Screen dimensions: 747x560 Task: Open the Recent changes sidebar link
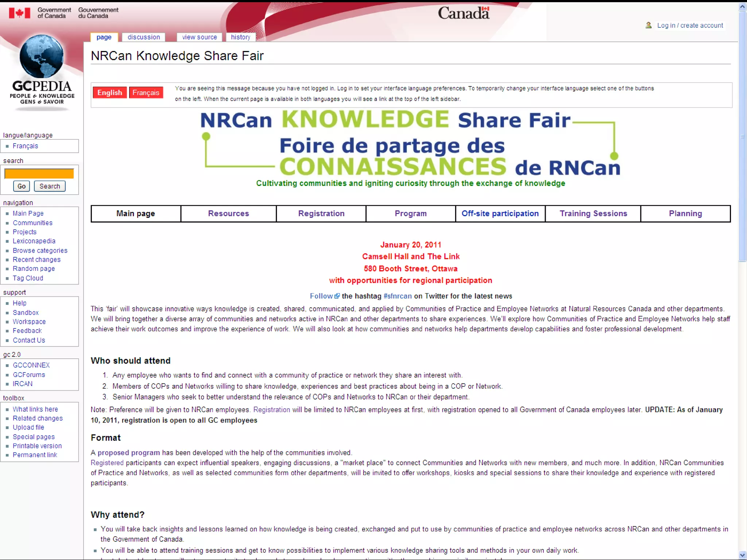36,260
